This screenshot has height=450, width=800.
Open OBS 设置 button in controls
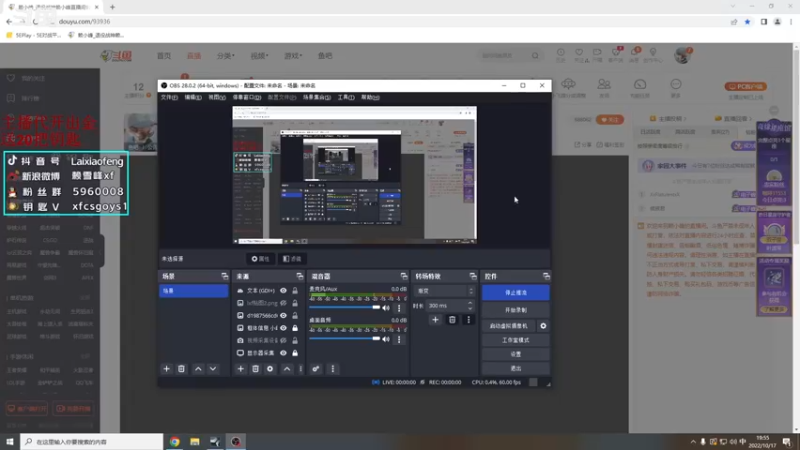516,354
